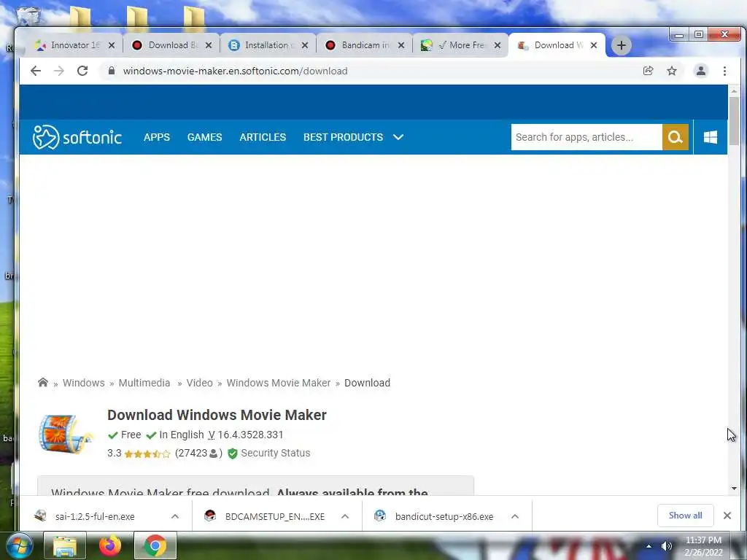Click in the Softonic search field
747x560 pixels.
(x=587, y=137)
